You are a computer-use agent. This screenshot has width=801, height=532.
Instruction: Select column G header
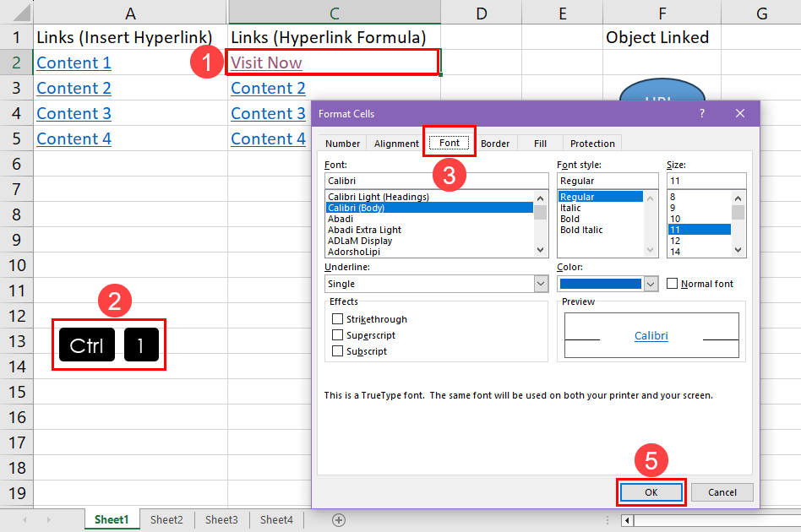tap(761, 13)
